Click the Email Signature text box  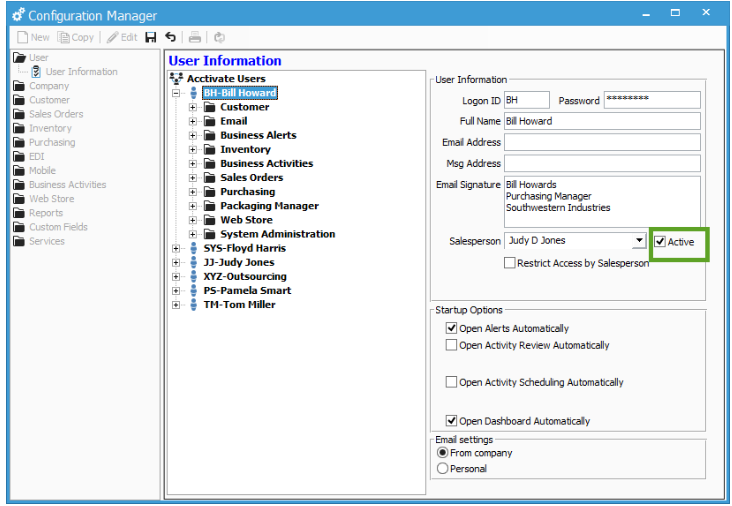coord(602,201)
